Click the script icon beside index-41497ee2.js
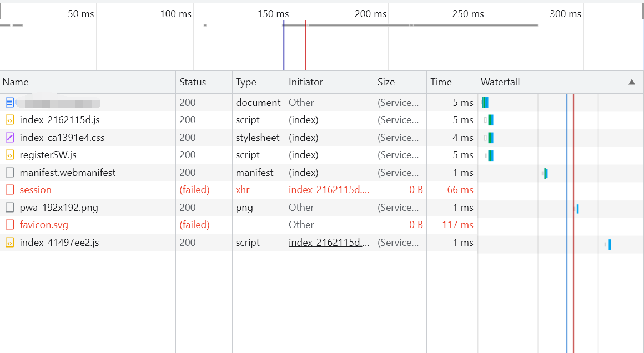The width and height of the screenshot is (644, 353). [9, 242]
